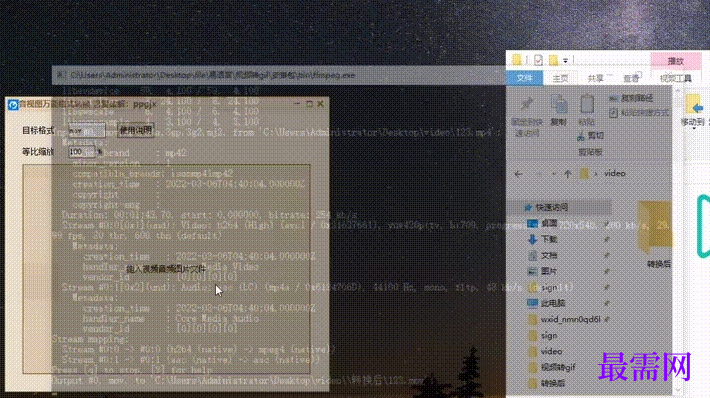
Task: Select the video folder in navigation pane
Action: click(x=551, y=351)
